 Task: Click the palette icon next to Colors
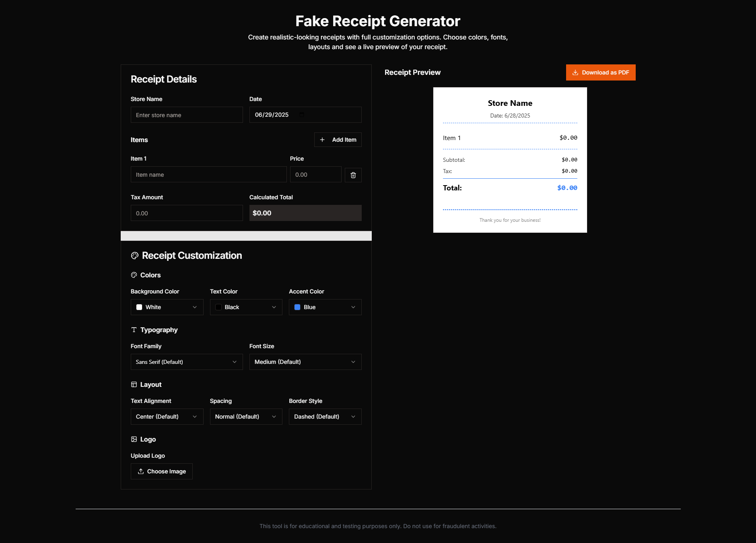pyautogui.click(x=134, y=275)
